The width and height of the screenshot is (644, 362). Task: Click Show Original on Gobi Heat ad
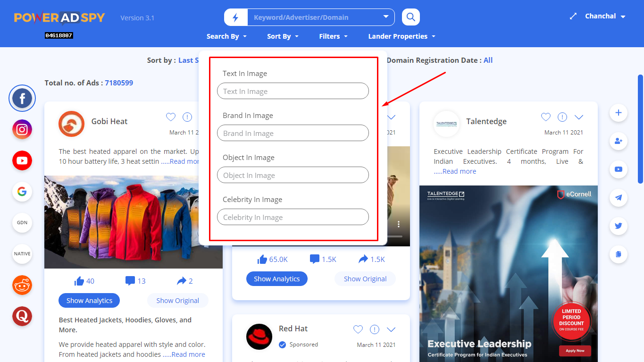pos(178,301)
